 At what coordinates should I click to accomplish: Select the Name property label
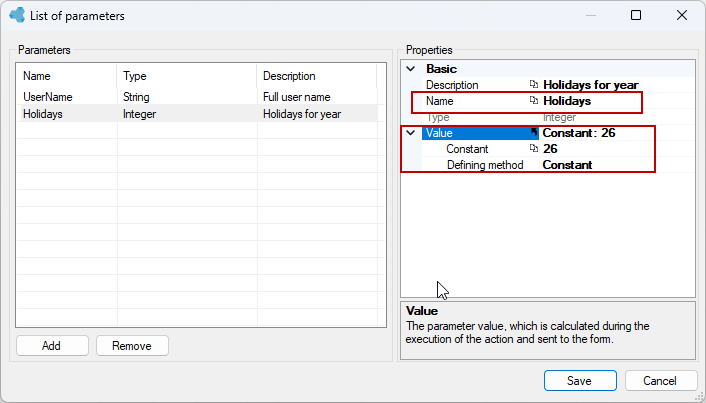439,101
